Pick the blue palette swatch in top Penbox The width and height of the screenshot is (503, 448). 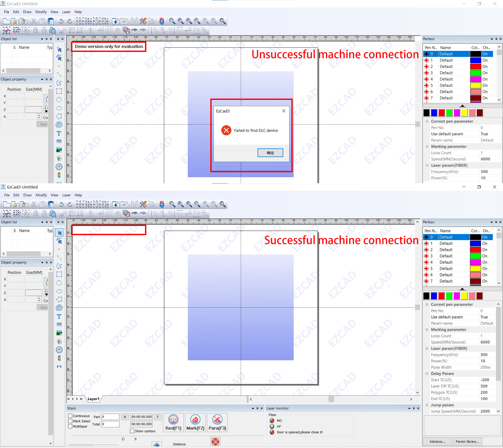[x=434, y=113]
